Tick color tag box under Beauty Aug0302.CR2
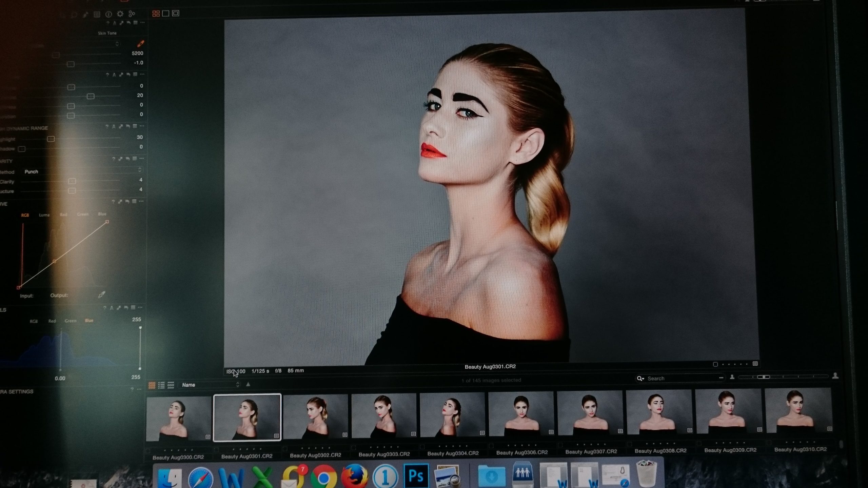 pos(285,449)
